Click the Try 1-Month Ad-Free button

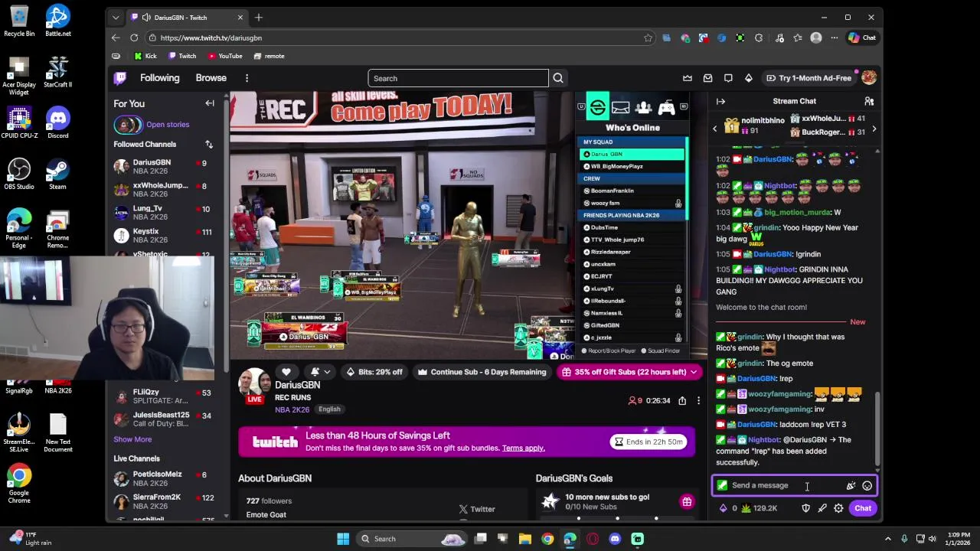pos(808,78)
